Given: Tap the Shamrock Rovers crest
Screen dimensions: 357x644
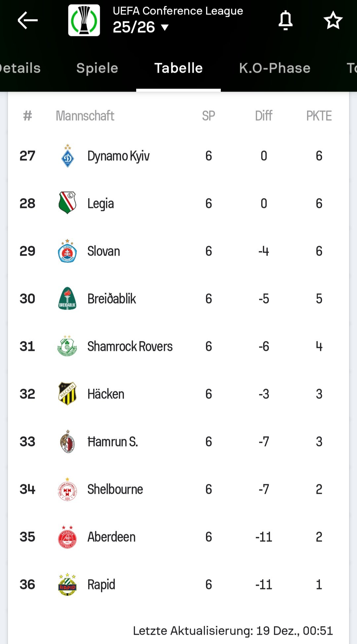Looking at the screenshot, I should (67, 346).
